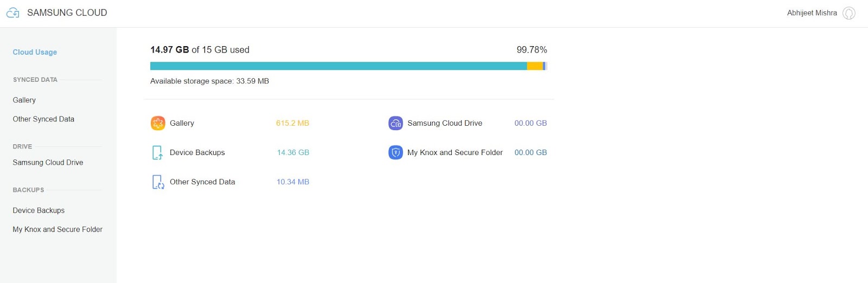868x283 pixels.
Task: Open My Knox and Secure Folder sidebar item
Action: coord(58,229)
